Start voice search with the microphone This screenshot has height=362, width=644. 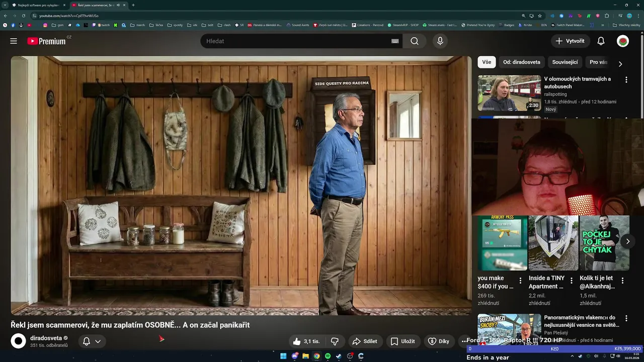pyautogui.click(x=440, y=41)
